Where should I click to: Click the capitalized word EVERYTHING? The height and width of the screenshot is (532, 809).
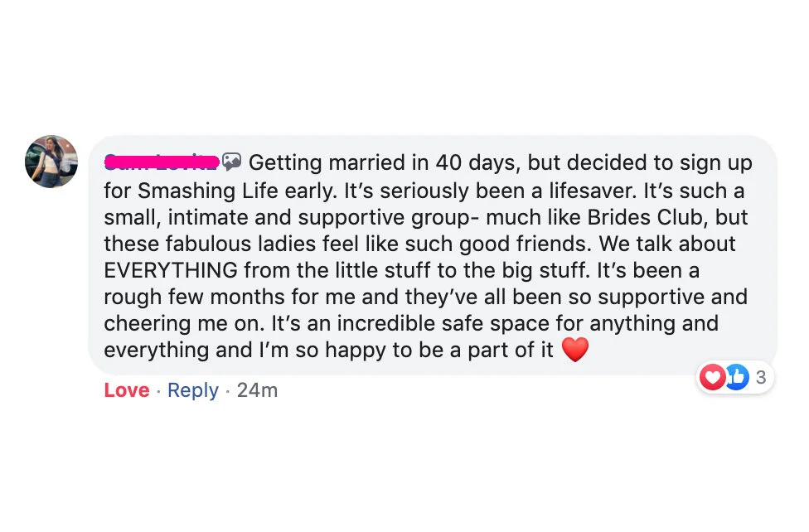point(171,270)
